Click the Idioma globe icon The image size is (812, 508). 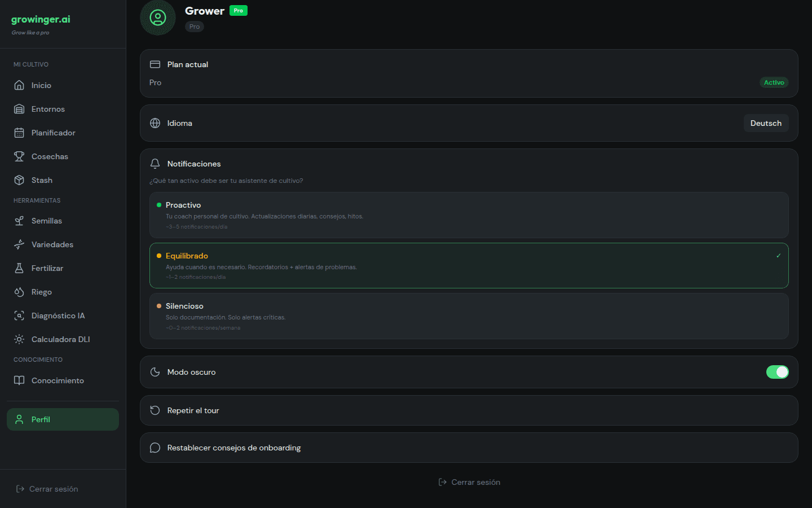tap(155, 123)
